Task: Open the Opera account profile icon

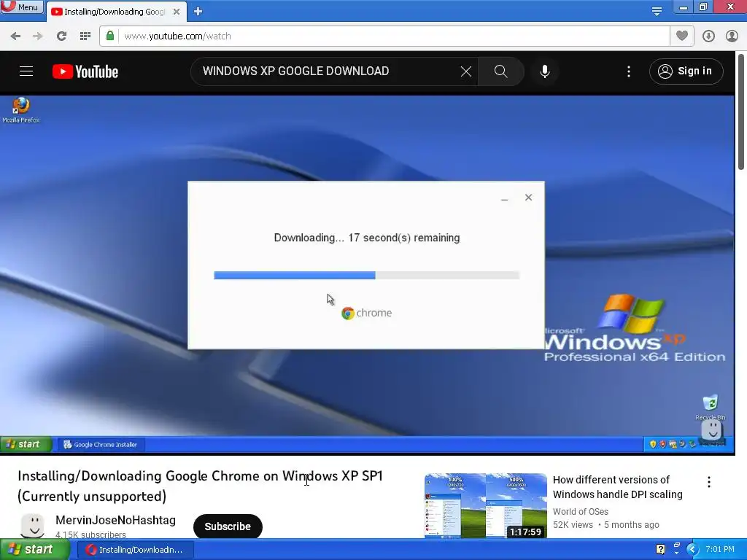Action: click(732, 36)
